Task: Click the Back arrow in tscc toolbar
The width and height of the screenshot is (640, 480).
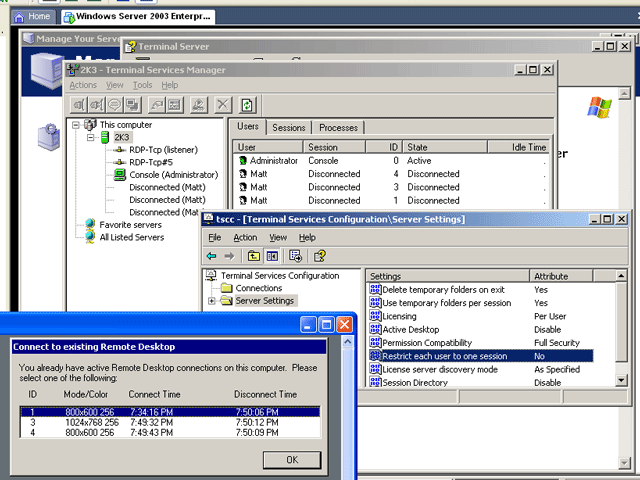Action: tap(211, 256)
